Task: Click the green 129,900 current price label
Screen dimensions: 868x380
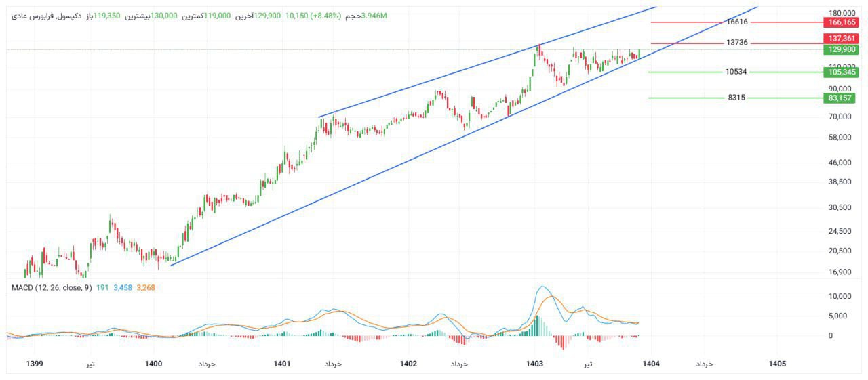Action: pyautogui.click(x=840, y=49)
